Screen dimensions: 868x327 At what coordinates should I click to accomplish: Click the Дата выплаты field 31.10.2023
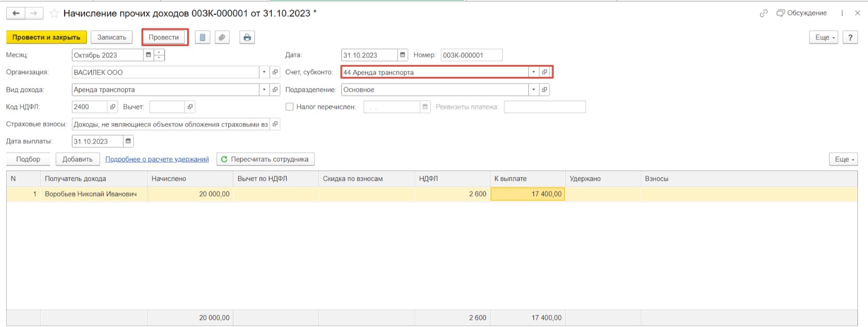[98, 141]
